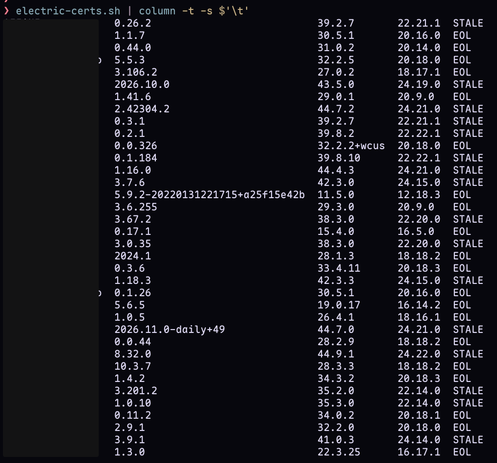The image size is (497, 463).
Task: Click the value 22.3.25
Action: 339,452
